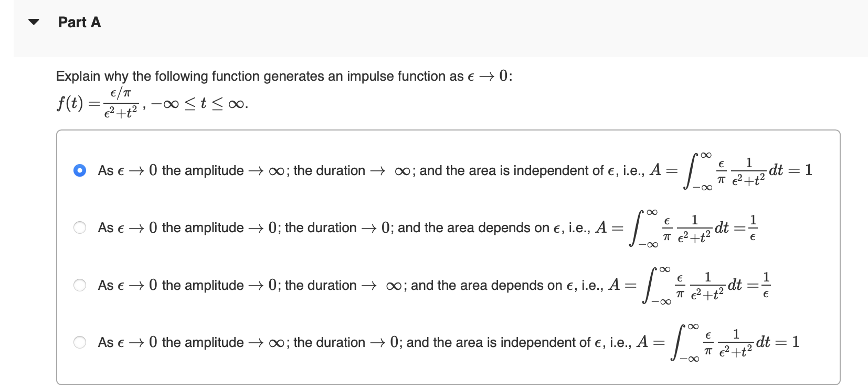Image resolution: width=868 pixels, height=391 pixels.
Task: Click the '1/ε' result in the second option
Action: (x=753, y=227)
